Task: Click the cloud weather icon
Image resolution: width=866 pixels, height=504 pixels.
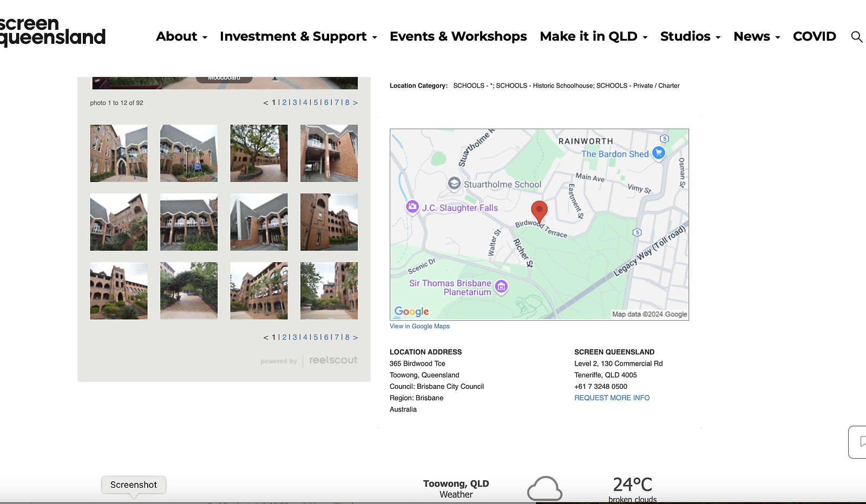Action: tap(544, 489)
